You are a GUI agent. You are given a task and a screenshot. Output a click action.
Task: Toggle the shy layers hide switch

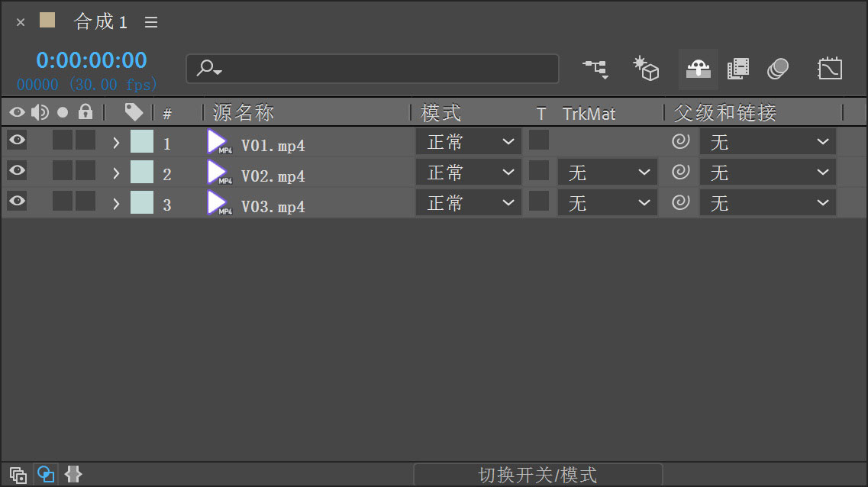click(x=698, y=69)
